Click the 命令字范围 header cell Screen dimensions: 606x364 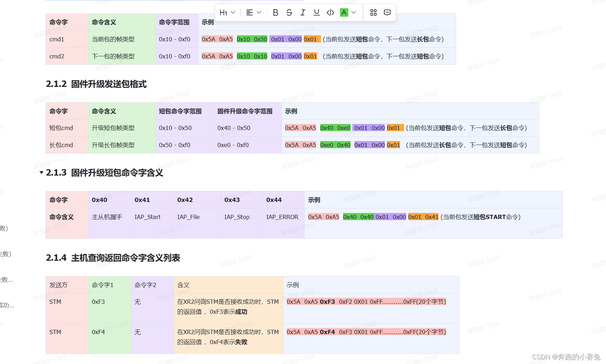(177, 22)
